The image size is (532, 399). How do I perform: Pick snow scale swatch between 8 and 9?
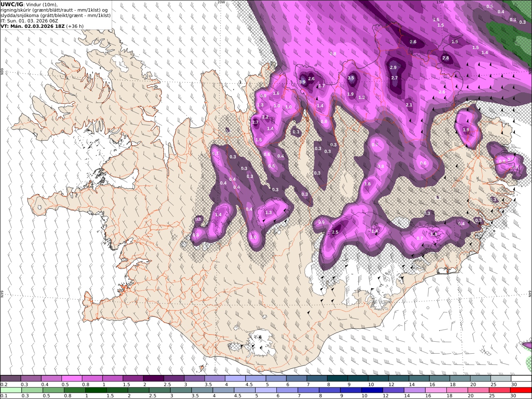(x=337, y=379)
